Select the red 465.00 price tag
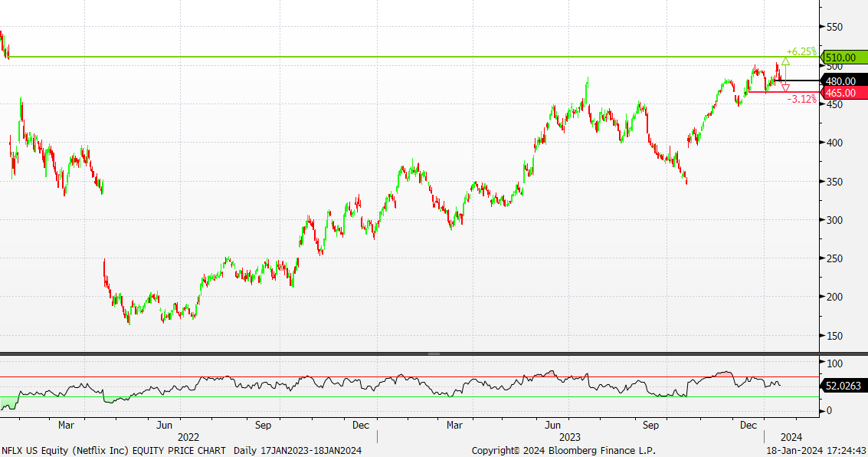This screenshot has height=457, width=868. click(843, 93)
